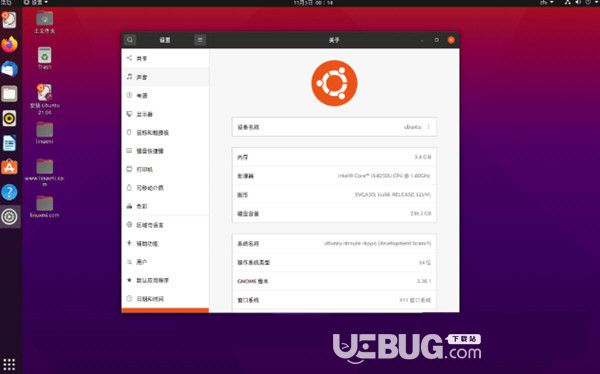Screen dimensions: 600x374
Task: Click the SVGA3D graphics value
Action: 393,195
